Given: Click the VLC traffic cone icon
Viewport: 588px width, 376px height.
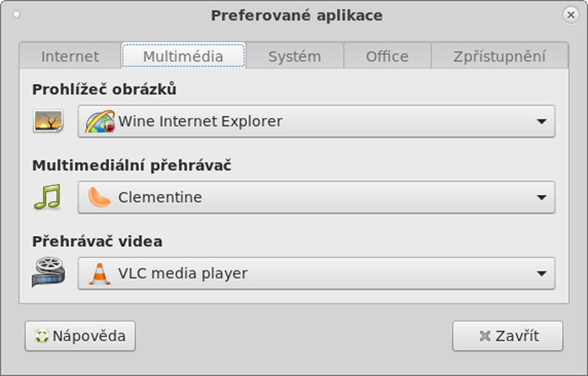Looking at the screenshot, I should click(100, 273).
